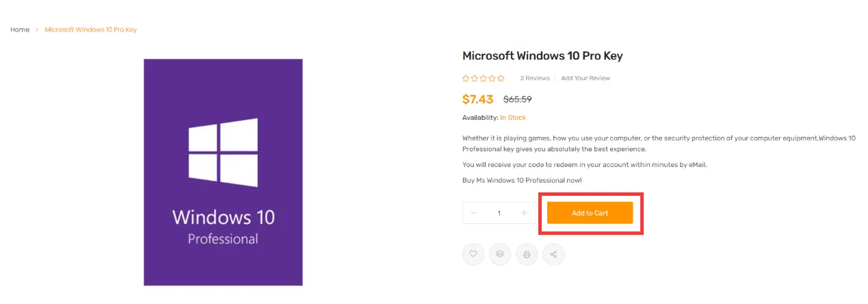Click the Microsoft Windows 10 Pro Key breadcrumb

(x=91, y=30)
